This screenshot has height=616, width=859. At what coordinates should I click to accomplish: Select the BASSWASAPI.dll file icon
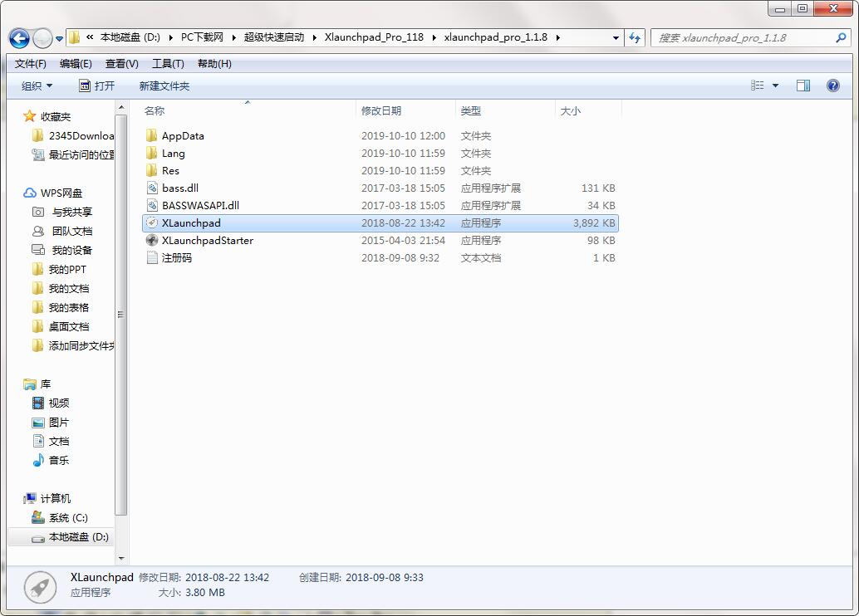(x=152, y=205)
